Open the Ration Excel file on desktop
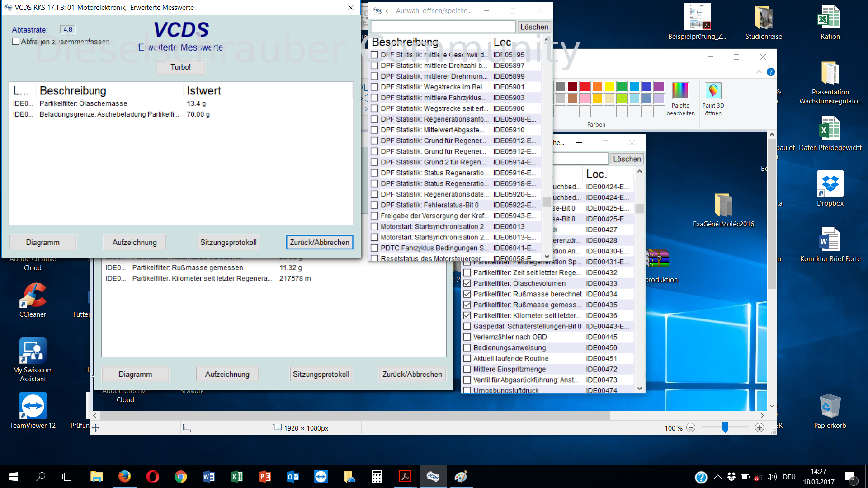This screenshot has width=868, height=488. pos(830,22)
